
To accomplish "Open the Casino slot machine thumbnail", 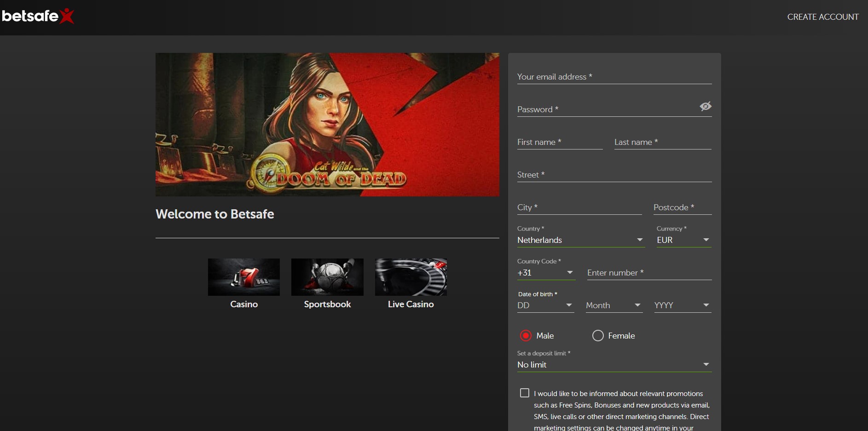I will (243, 277).
